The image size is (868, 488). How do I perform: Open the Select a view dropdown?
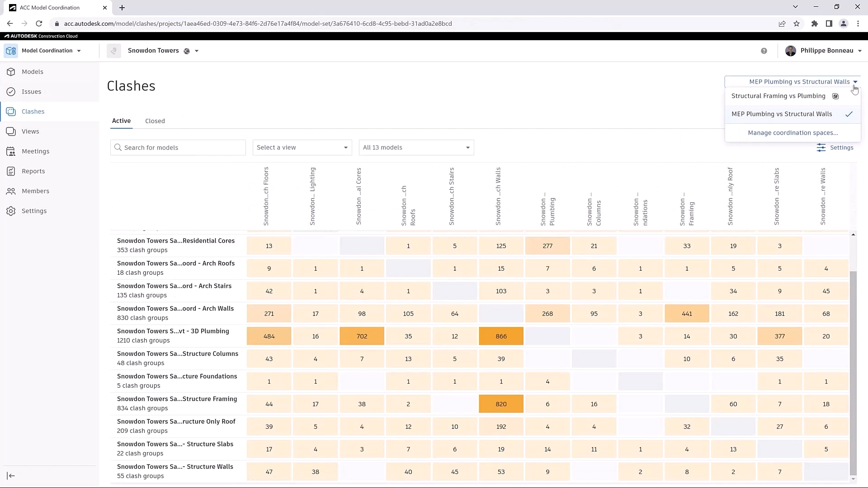coord(302,148)
